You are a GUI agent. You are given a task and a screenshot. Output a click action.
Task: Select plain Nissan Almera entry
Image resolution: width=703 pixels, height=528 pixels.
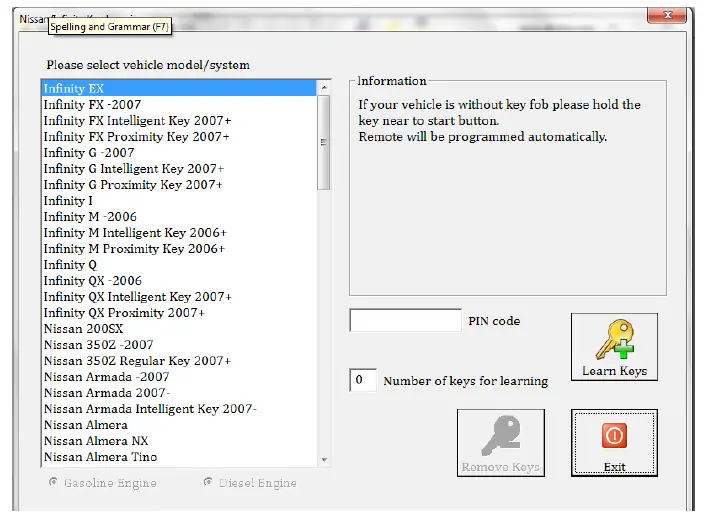179,425
